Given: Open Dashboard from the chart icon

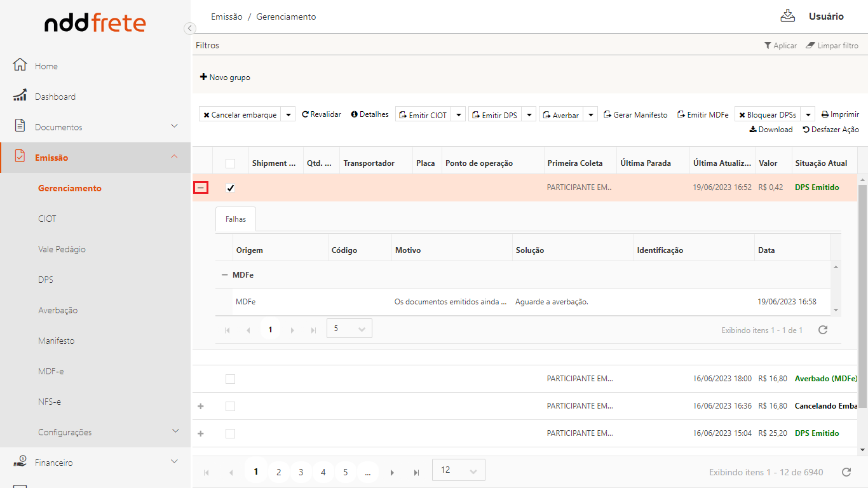Looking at the screenshot, I should [x=20, y=96].
